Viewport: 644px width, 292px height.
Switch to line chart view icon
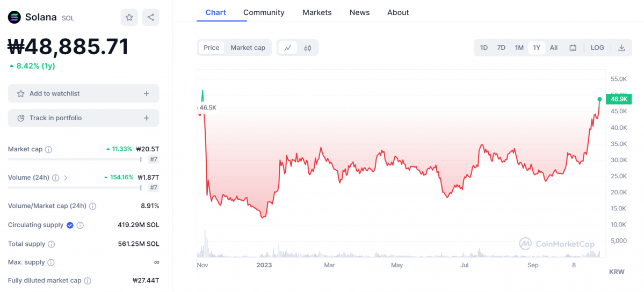point(287,48)
